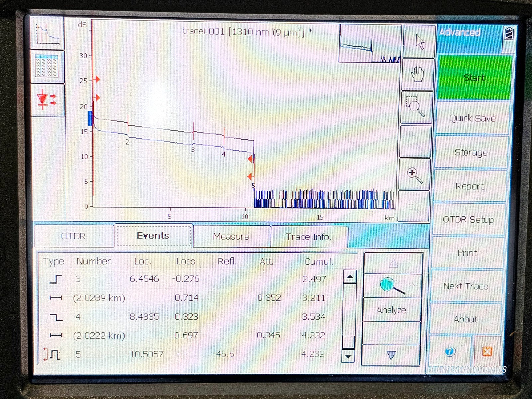Open help with the blue question icon
Image resolution: width=532 pixels, height=399 pixels.
pyautogui.click(x=450, y=352)
